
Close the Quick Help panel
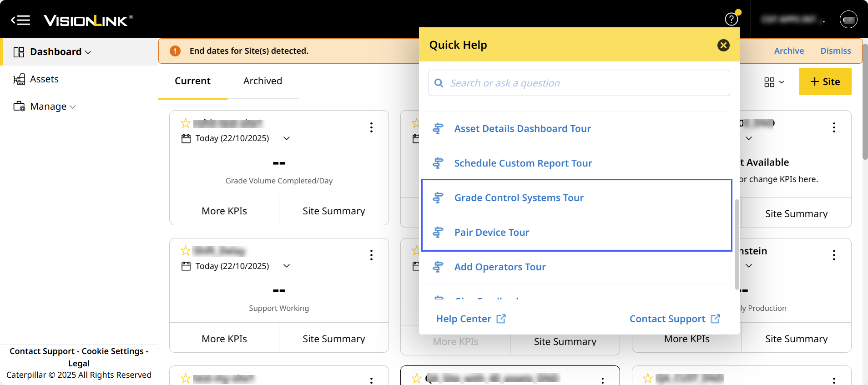coord(723,45)
